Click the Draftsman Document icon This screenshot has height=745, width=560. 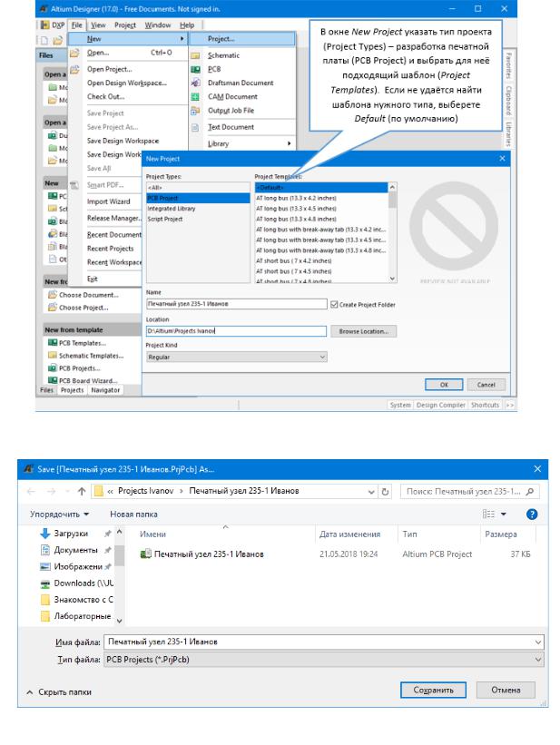[x=195, y=83]
